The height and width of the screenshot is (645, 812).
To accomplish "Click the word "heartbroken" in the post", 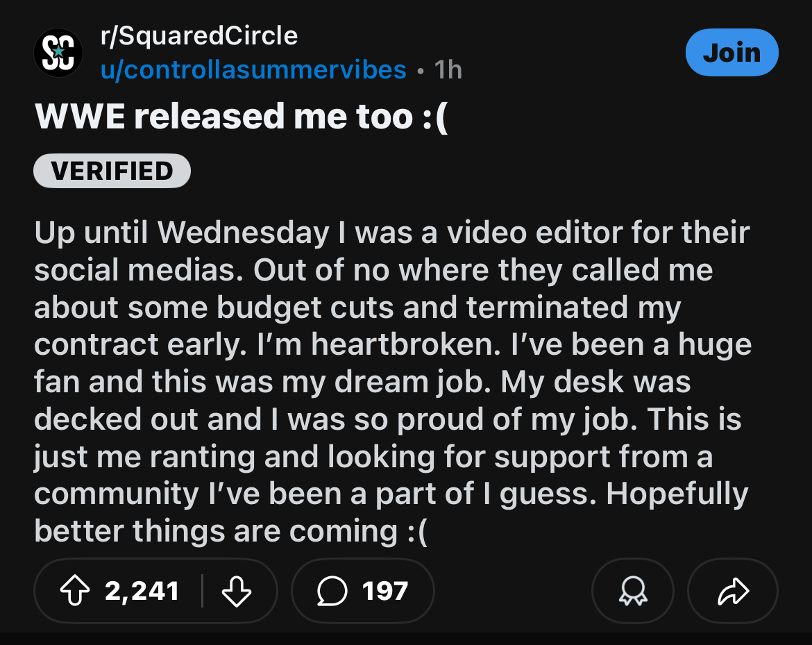I will 404,344.
